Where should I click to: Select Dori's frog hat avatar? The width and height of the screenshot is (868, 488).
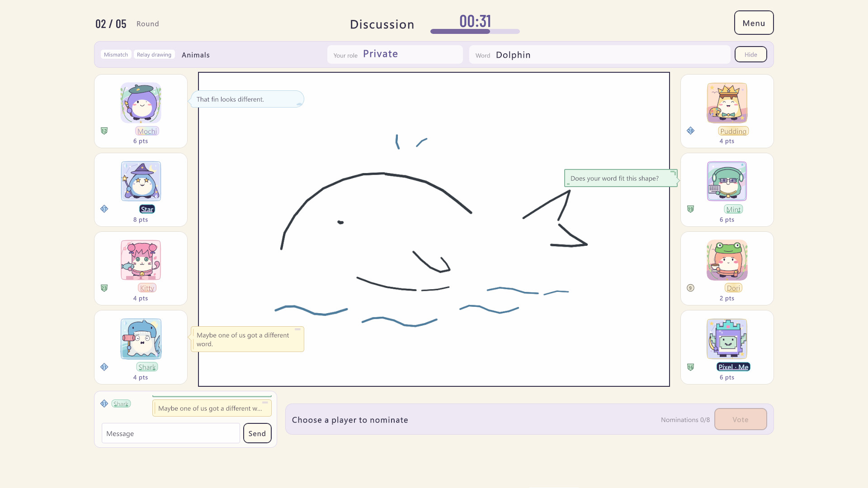[727, 260]
